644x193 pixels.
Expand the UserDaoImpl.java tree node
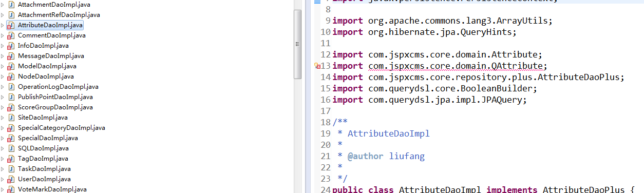[3, 179]
